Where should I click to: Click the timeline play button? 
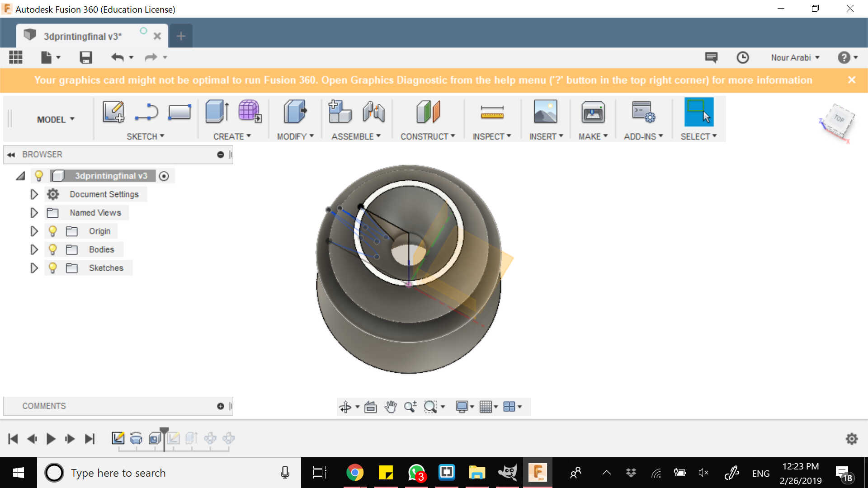(51, 439)
